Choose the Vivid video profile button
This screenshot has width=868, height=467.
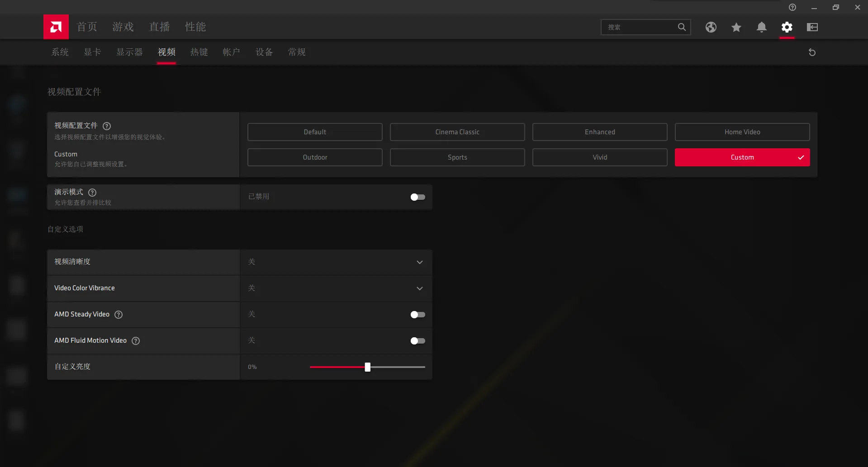point(599,157)
